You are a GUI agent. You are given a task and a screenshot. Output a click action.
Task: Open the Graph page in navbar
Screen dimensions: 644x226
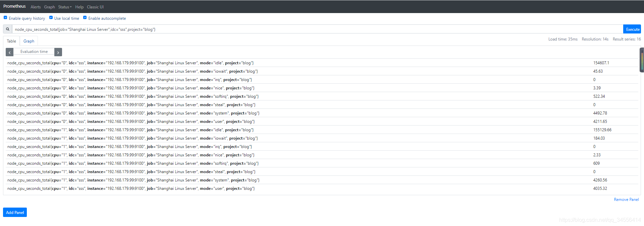coord(49,7)
